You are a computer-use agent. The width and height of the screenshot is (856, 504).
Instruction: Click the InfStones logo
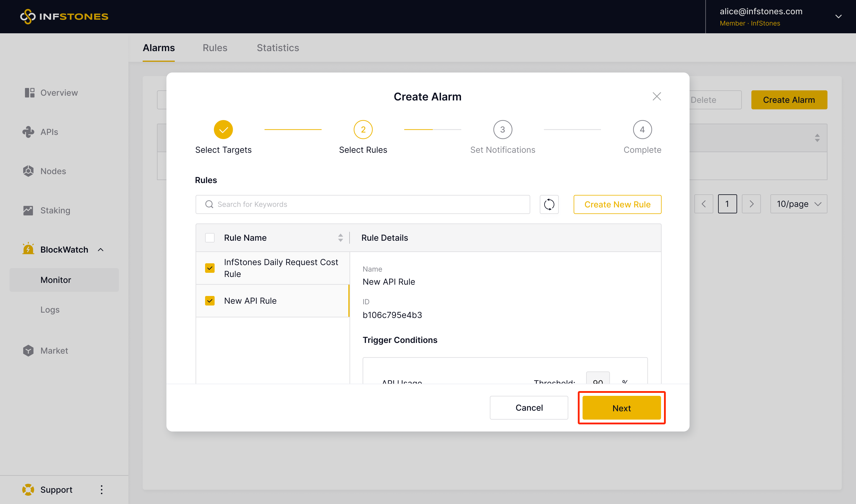[x=64, y=16]
